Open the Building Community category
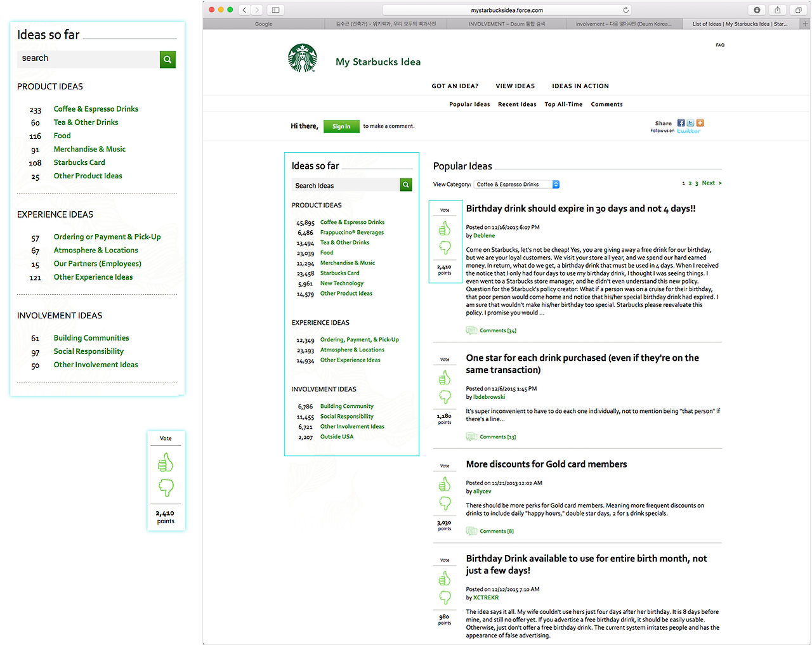The image size is (812, 645). click(347, 407)
